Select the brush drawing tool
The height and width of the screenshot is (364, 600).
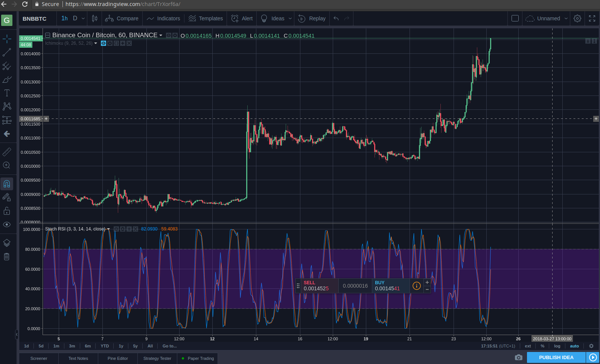(7, 80)
